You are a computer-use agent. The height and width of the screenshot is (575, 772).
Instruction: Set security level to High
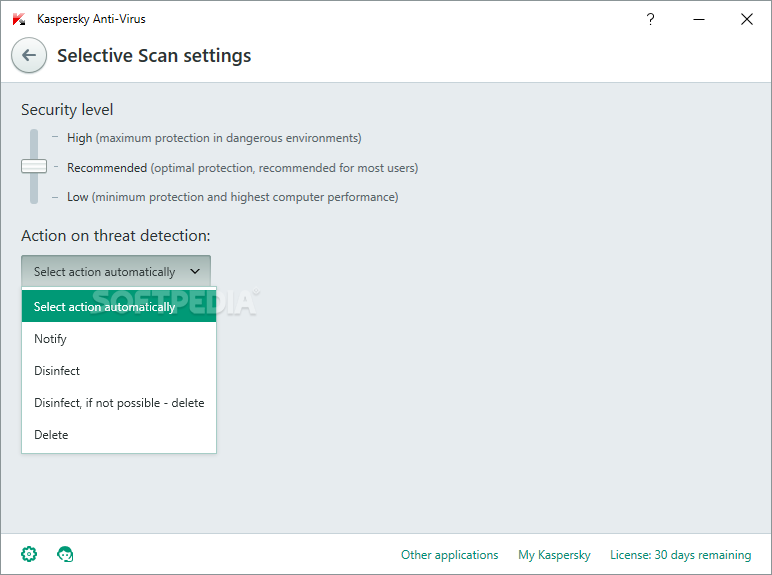[214, 138]
